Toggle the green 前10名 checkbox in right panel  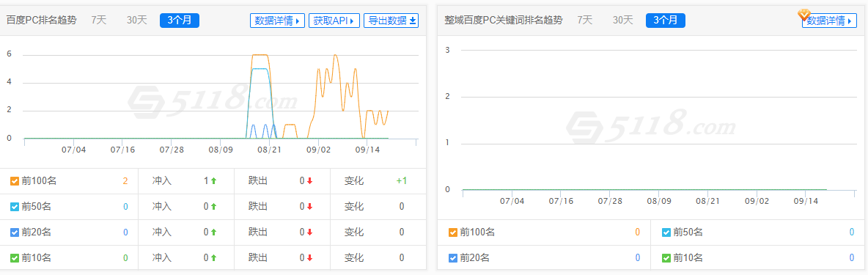coord(666,257)
